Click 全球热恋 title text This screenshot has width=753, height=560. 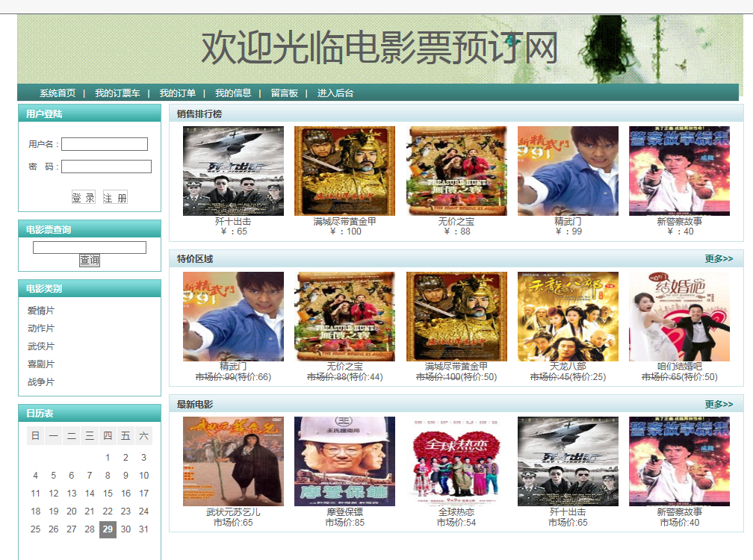click(456, 512)
